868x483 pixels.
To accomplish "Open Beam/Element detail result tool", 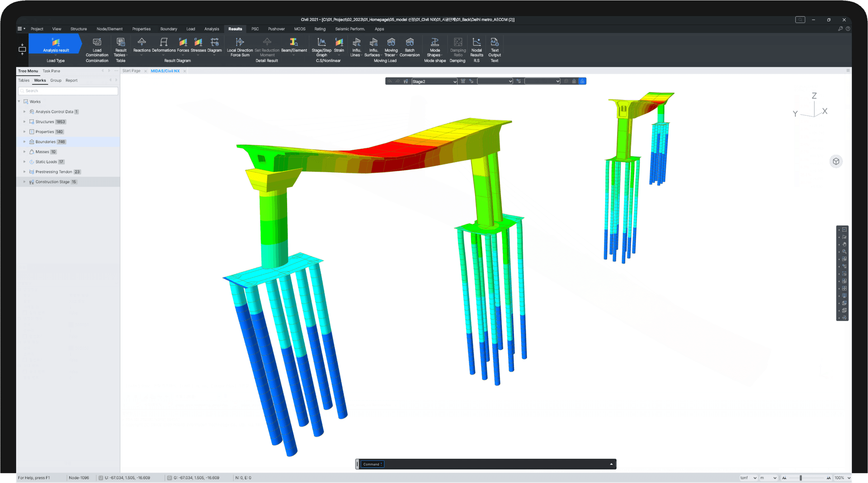I will [294, 47].
